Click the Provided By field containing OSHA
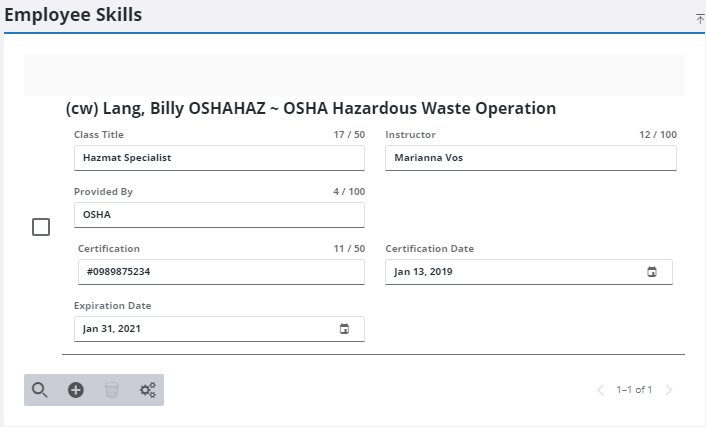The height and width of the screenshot is (427, 706). (x=218, y=215)
